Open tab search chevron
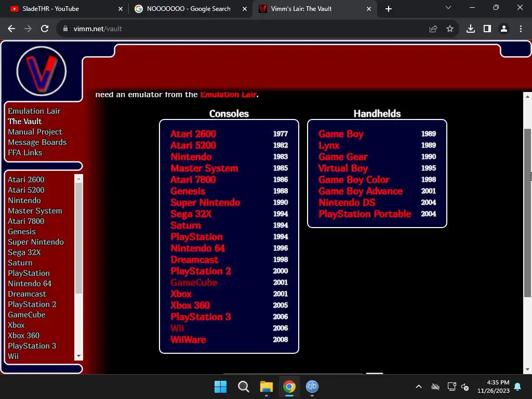Screen dimensions: 532x399 pos(448,7)
